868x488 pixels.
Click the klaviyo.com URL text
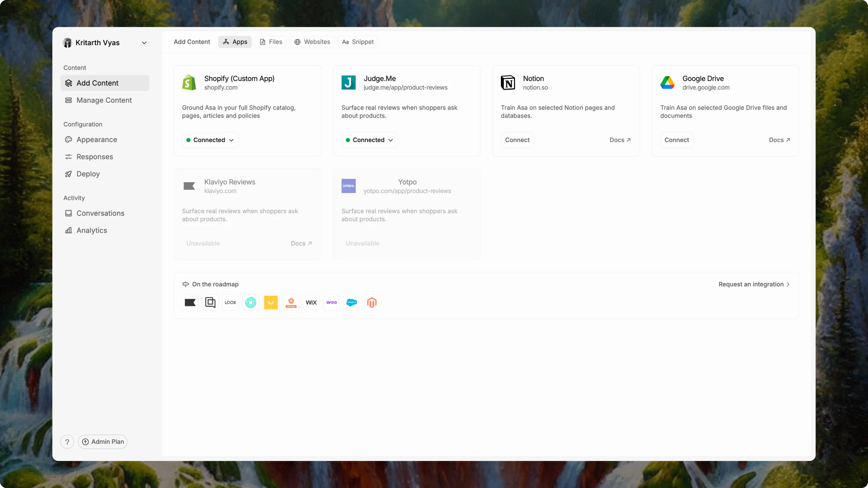click(220, 191)
